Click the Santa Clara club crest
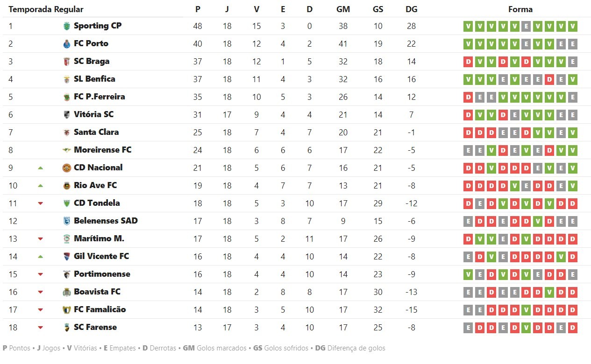Viewport: 591px width, 364px height. (x=66, y=133)
